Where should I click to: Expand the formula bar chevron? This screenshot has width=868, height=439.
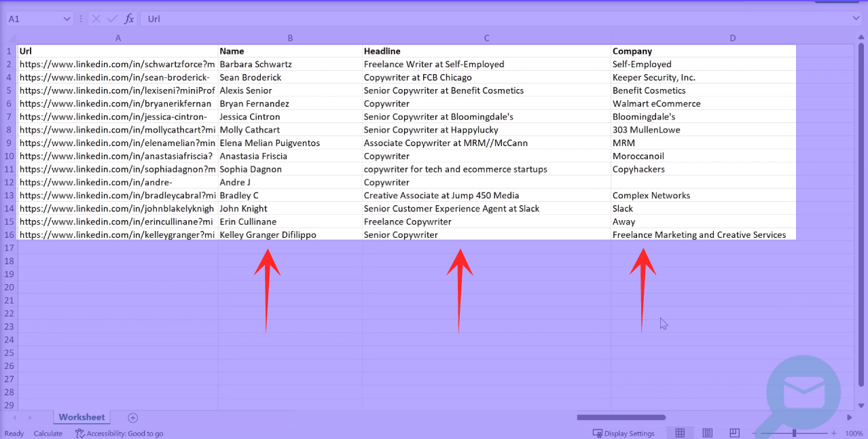point(855,19)
